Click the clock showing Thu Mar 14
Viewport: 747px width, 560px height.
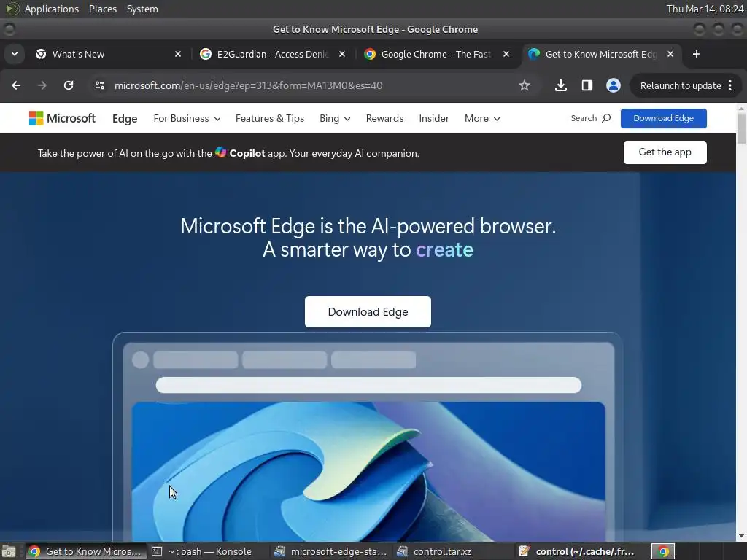(705, 9)
